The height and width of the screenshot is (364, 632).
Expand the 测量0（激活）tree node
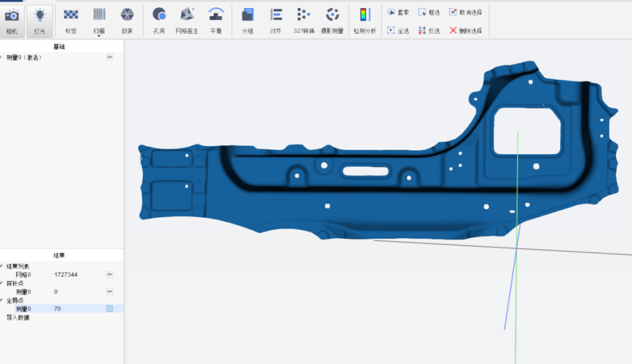click(x=2, y=57)
